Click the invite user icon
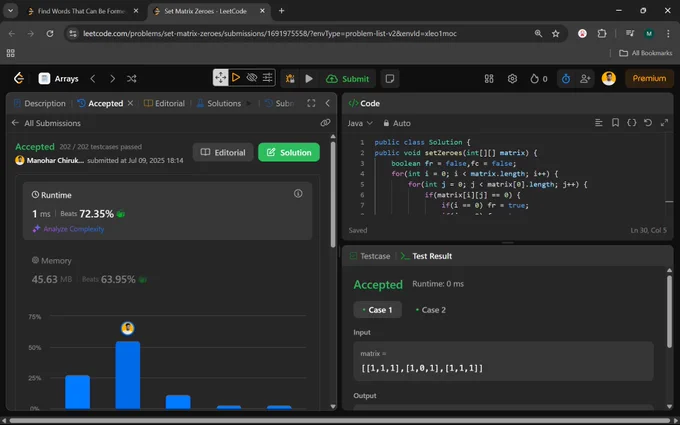The height and width of the screenshot is (425, 680). pos(585,78)
